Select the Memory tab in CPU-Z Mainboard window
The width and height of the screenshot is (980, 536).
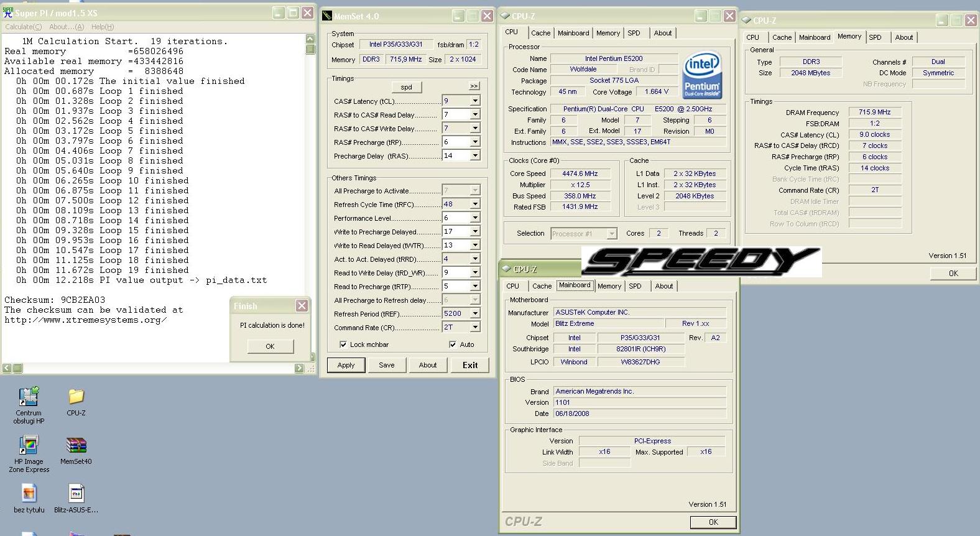click(x=609, y=286)
